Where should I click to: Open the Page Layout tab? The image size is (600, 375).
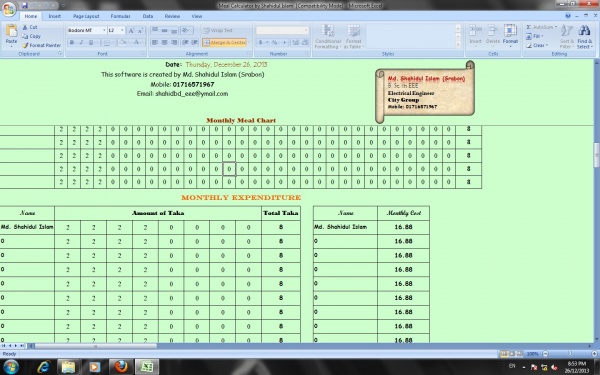(x=86, y=16)
